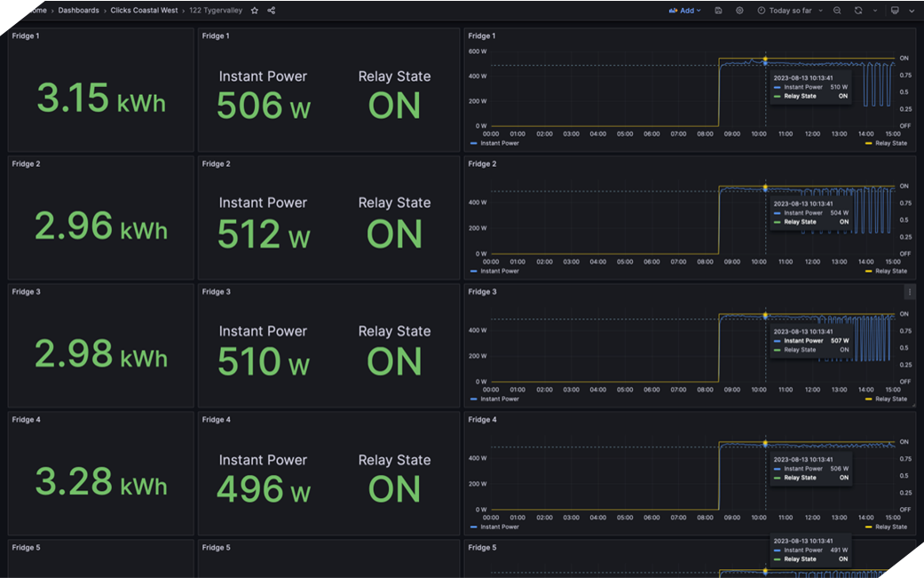
Task: Click the 122 Tygervalley breadcrumb entry
Action: (215, 10)
